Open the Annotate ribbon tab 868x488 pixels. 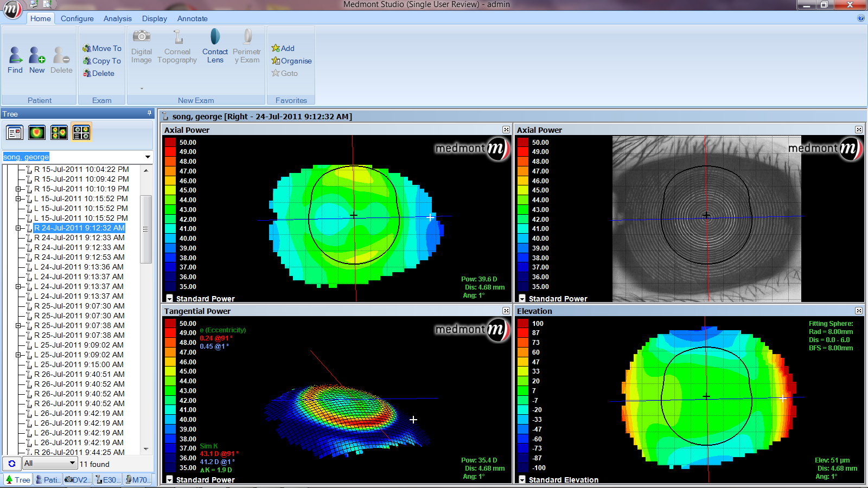(x=193, y=18)
